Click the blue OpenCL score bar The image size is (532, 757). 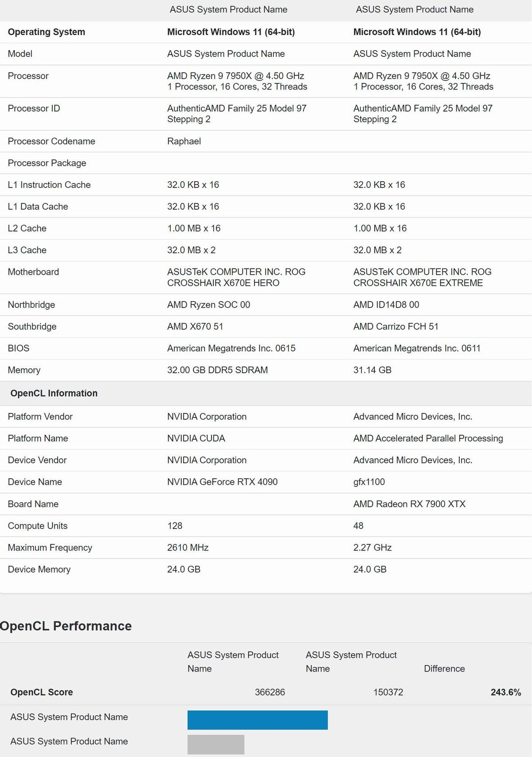pyautogui.click(x=258, y=720)
